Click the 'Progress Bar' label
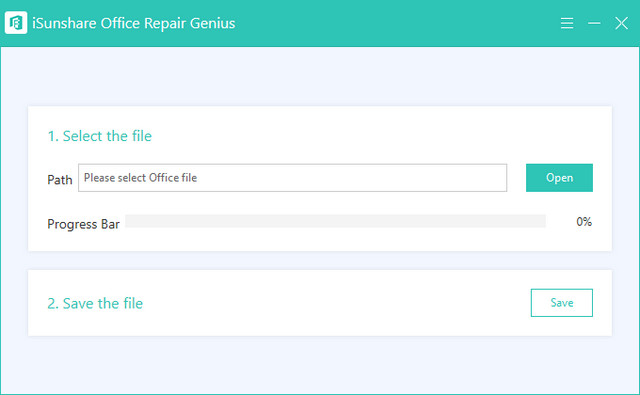Screen dimensions: 640x395 point(83,224)
